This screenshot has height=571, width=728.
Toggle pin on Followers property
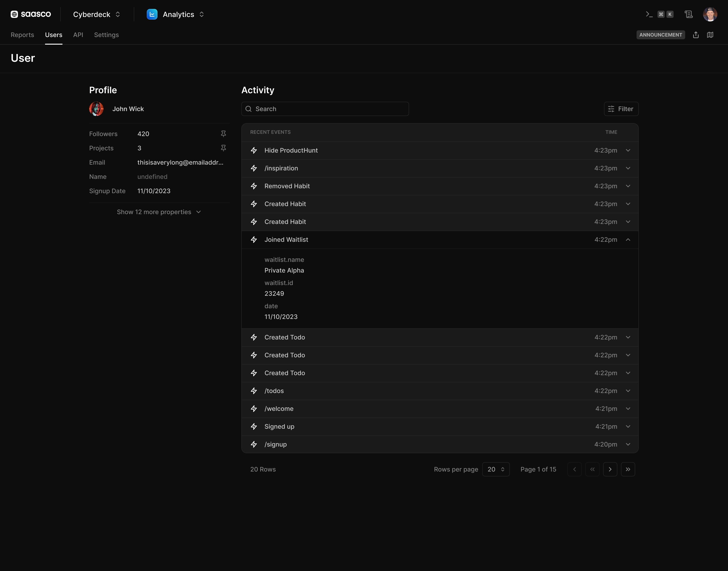point(224,134)
